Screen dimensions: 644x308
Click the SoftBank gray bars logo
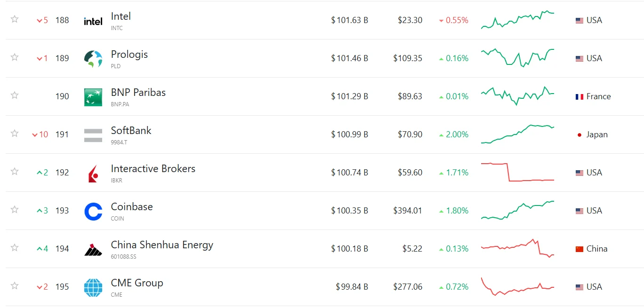[93, 135]
